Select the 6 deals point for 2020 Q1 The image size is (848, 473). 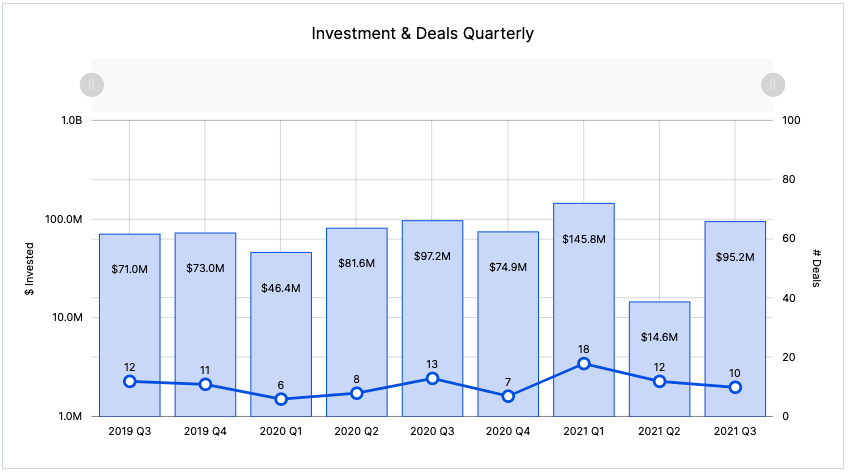pos(281,399)
